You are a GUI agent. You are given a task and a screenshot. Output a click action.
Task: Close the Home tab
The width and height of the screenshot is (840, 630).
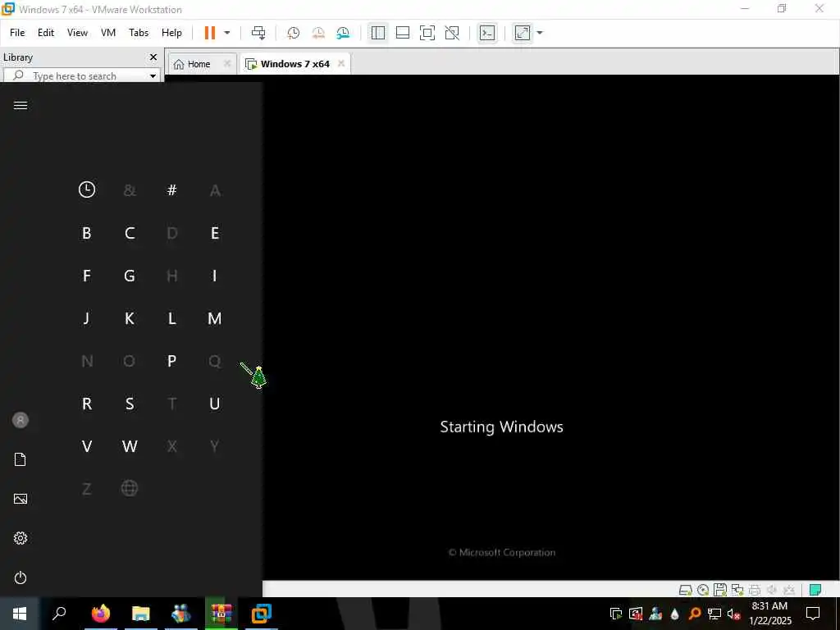pos(227,64)
